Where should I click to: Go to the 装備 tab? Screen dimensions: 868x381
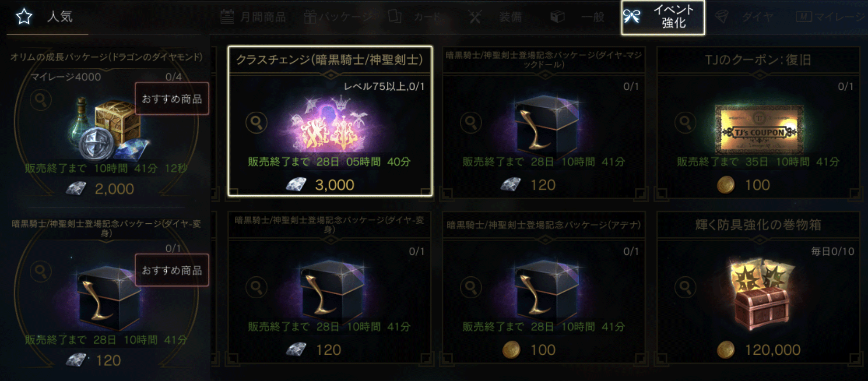495,17
